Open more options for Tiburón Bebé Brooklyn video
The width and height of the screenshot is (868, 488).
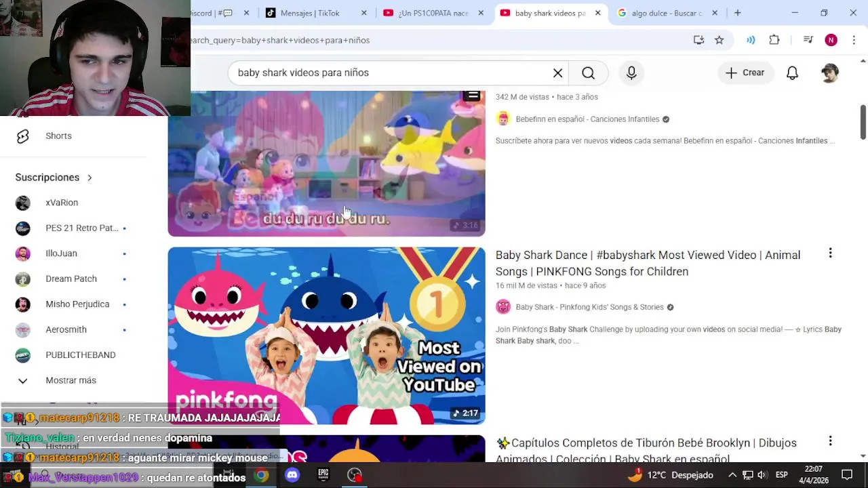pyautogui.click(x=830, y=441)
